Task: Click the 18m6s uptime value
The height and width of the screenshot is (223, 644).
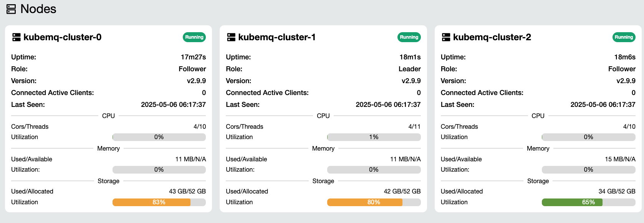Action: pyautogui.click(x=624, y=57)
